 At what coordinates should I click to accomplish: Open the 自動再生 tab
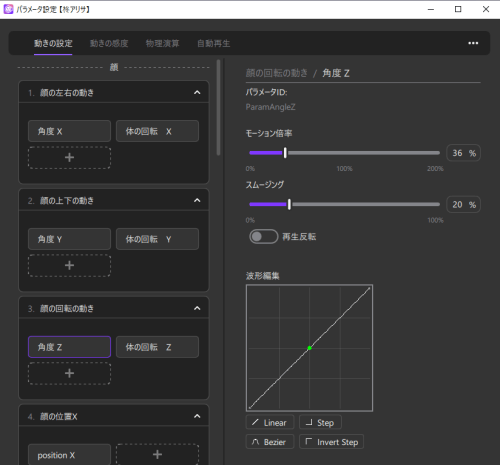point(214,43)
